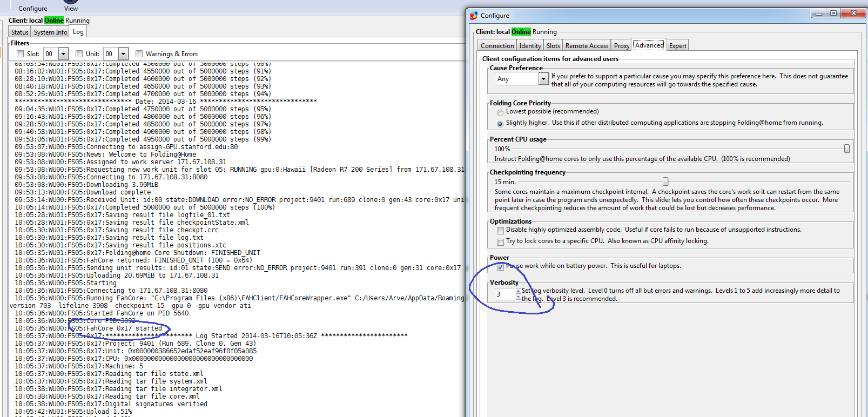
Task: Click the '100%' CPU usage value
Action: point(502,149)
